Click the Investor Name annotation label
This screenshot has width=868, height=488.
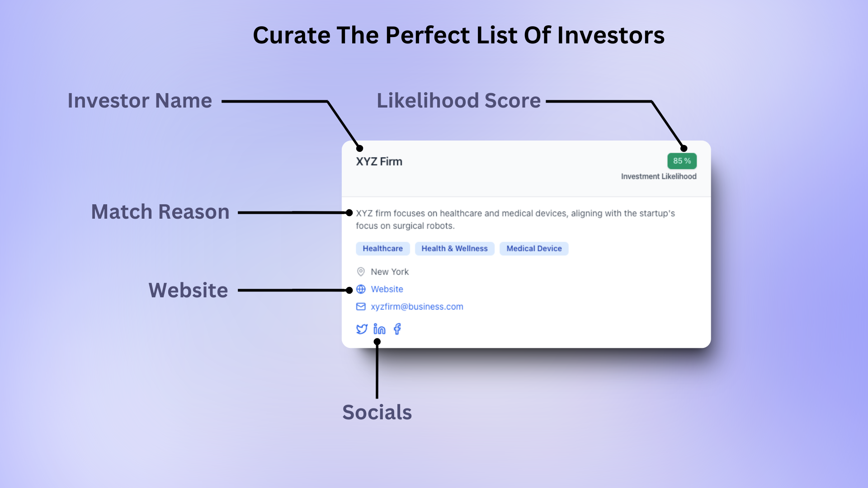[x=140, y=101]
